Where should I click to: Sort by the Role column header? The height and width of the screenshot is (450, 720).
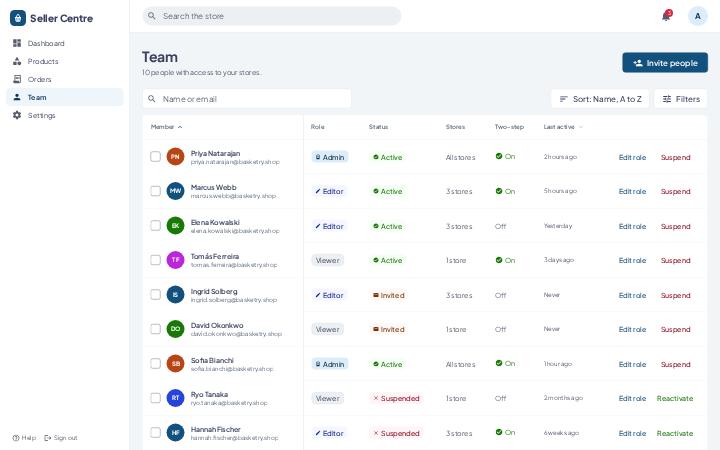coord(317,127)
